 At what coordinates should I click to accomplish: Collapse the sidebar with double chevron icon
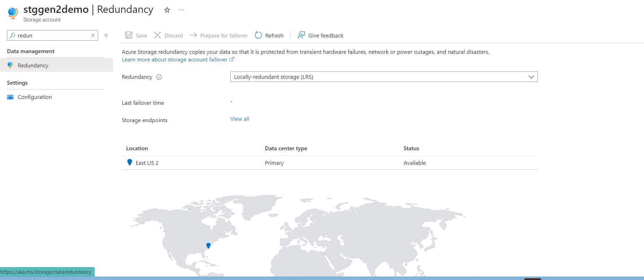[106, 35]
